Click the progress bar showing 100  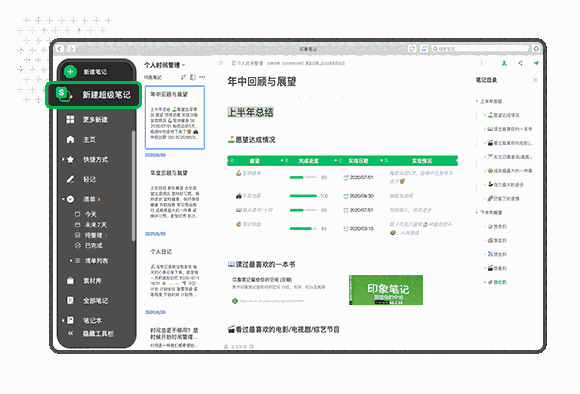(303, 196)
